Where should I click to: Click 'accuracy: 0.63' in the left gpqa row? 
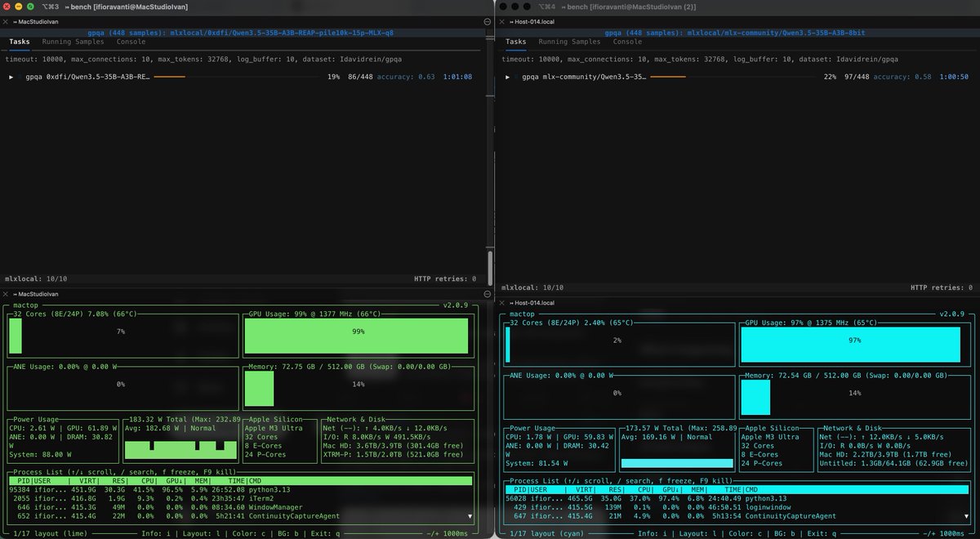[x=406, y=77]
